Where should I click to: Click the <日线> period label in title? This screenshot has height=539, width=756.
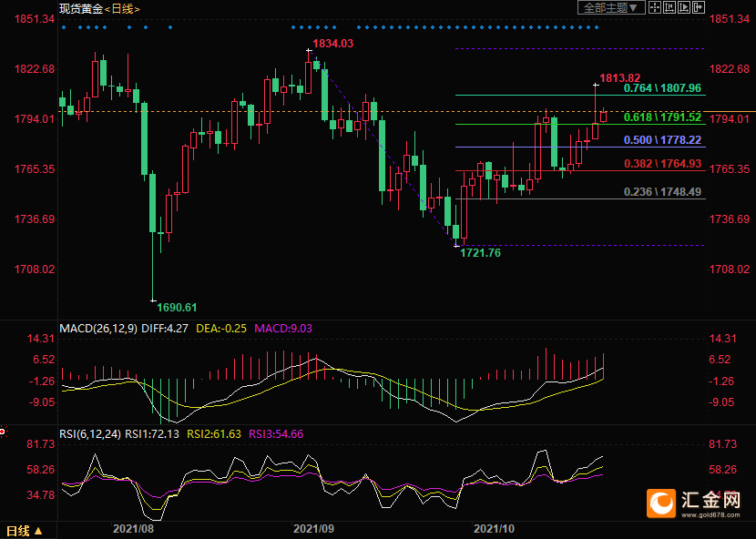click(x=122, y=9)
